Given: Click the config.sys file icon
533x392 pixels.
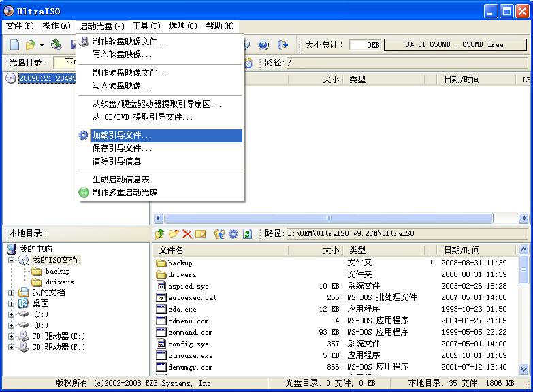Looking at the screenshot, I should pyautogui.click(x=161, y=344).
